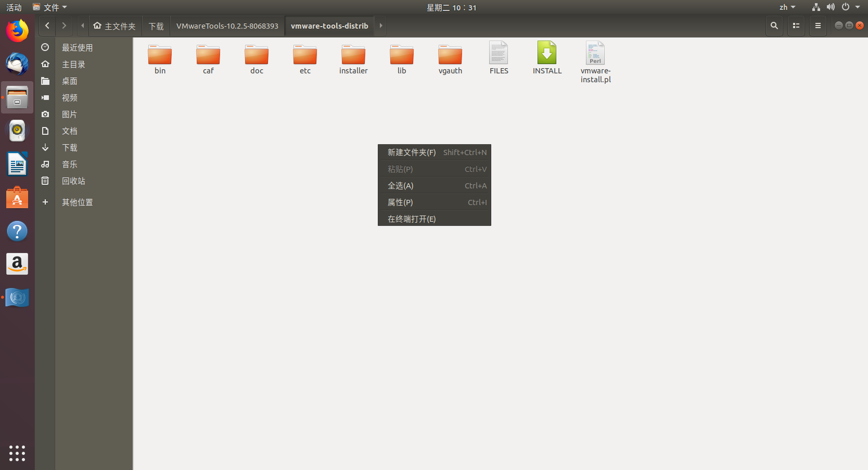Open 视频 in the sidebar
Viewport: 868px width, 470px height.
(x=84, y=97)
